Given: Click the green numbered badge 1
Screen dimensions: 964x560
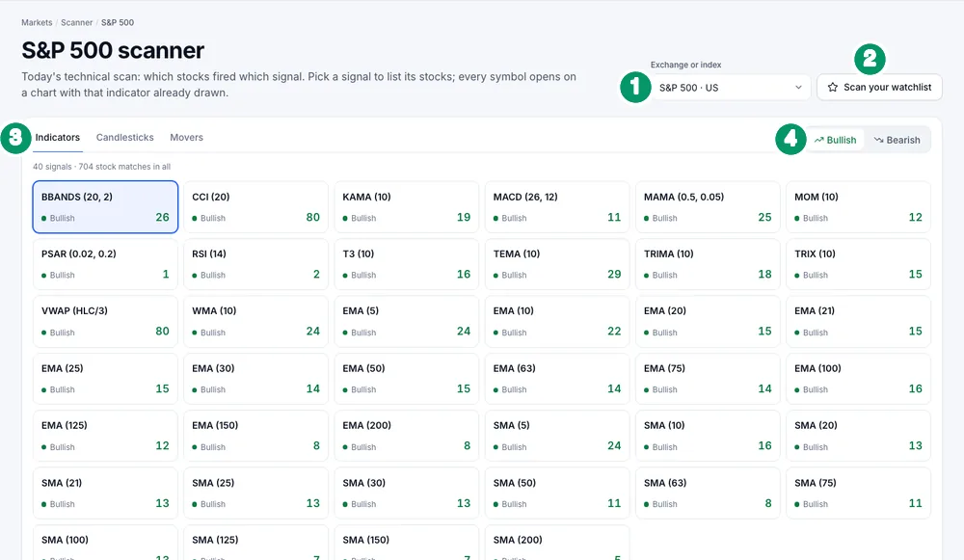Looking at the screenshot, I should click(635, 87).
